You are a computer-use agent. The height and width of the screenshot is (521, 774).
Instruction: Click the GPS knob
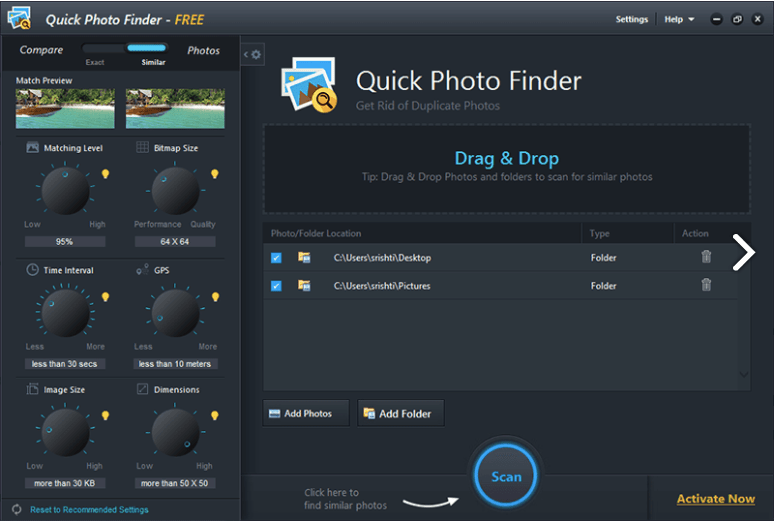tap(175, 313)
